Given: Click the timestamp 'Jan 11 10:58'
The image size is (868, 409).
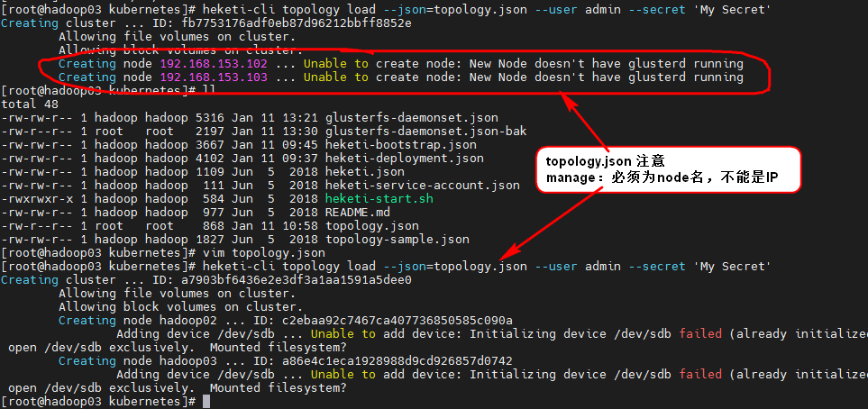Looking at the screenshot, I should pos(275,226).
